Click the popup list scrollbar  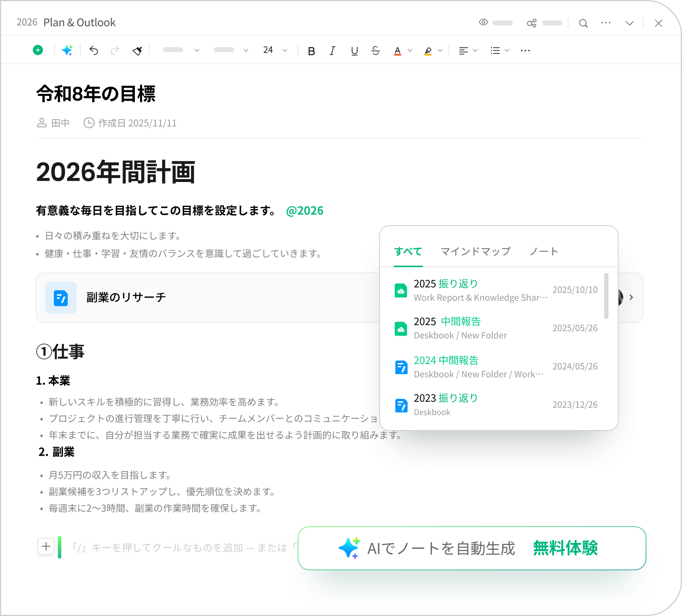[x=606, y=296]
